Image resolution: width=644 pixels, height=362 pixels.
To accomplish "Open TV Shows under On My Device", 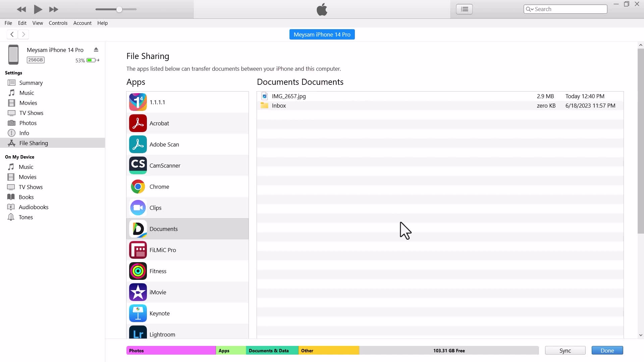I will pyautogui.click(x=52, y=187).
